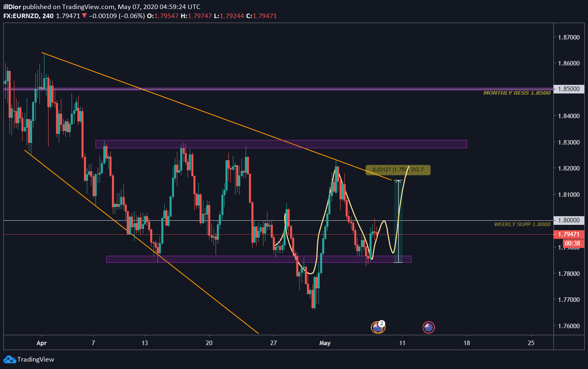The height and width of the screenshot is (369, 588).
Task: Click the 1.86000 price axis label
Action: point(569,63)
